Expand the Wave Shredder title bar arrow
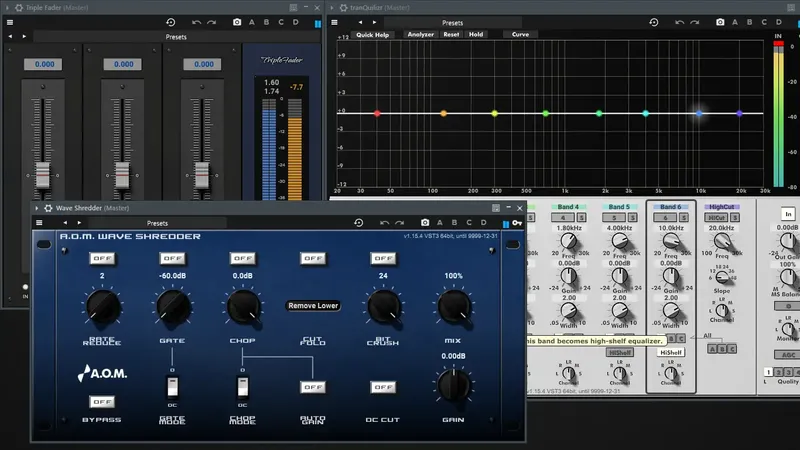Image resolution: width=800 pixels, height=450 pixels. [37, 208]
